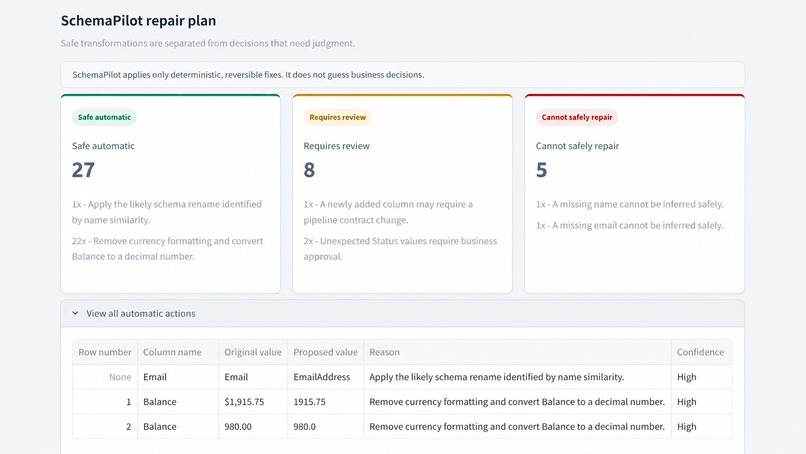Click the Cannot safely repair label above the 5
The height and width of the screenshot is (454, 806).
pyautogui.click(x=577, y=146)
